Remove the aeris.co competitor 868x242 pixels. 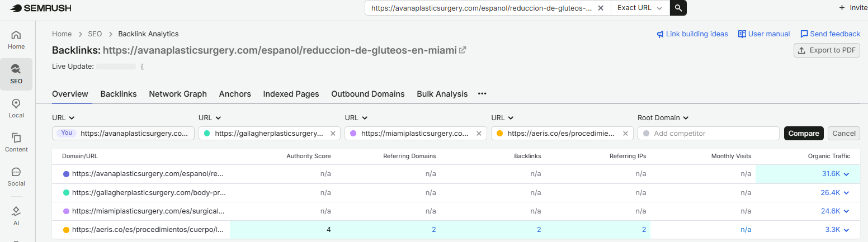(x=625, y=134)
